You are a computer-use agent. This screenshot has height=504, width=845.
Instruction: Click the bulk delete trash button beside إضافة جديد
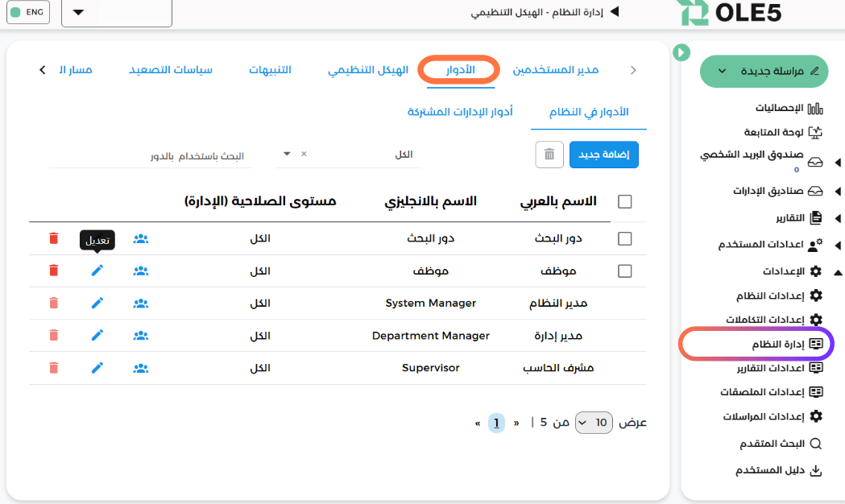[x=549, y=155]
